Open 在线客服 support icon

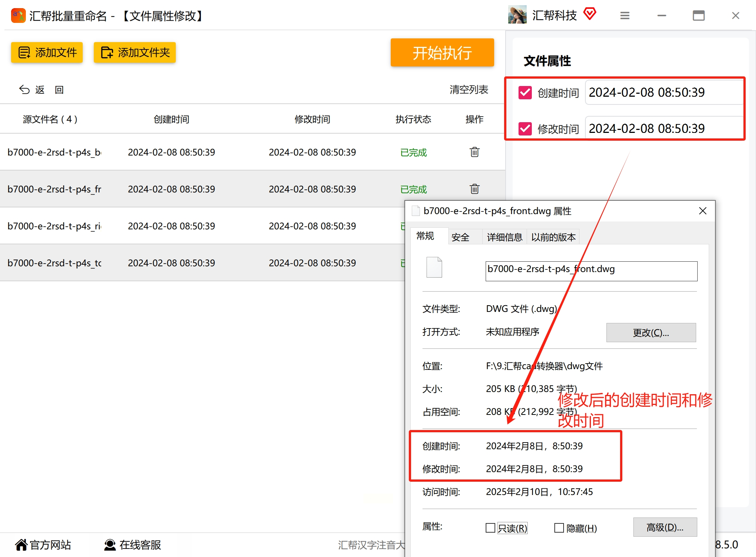pos(110,544)
